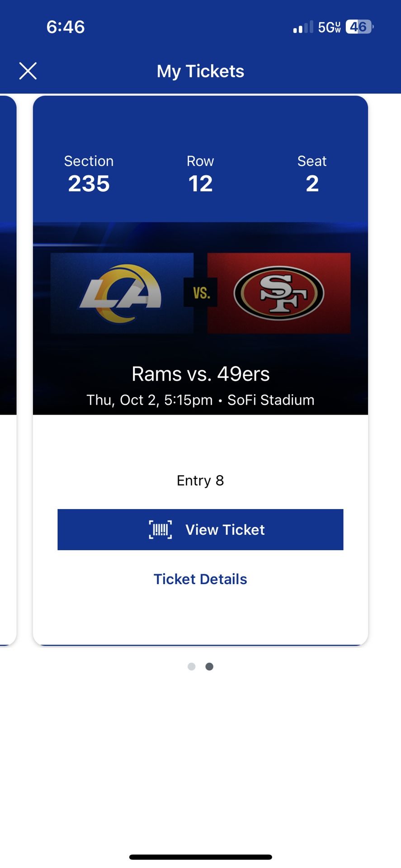Tap the Row 12 label
Image resolution: width=401 pixels, height=868 pixels.
pyautogui.click(x=200, y=174)
